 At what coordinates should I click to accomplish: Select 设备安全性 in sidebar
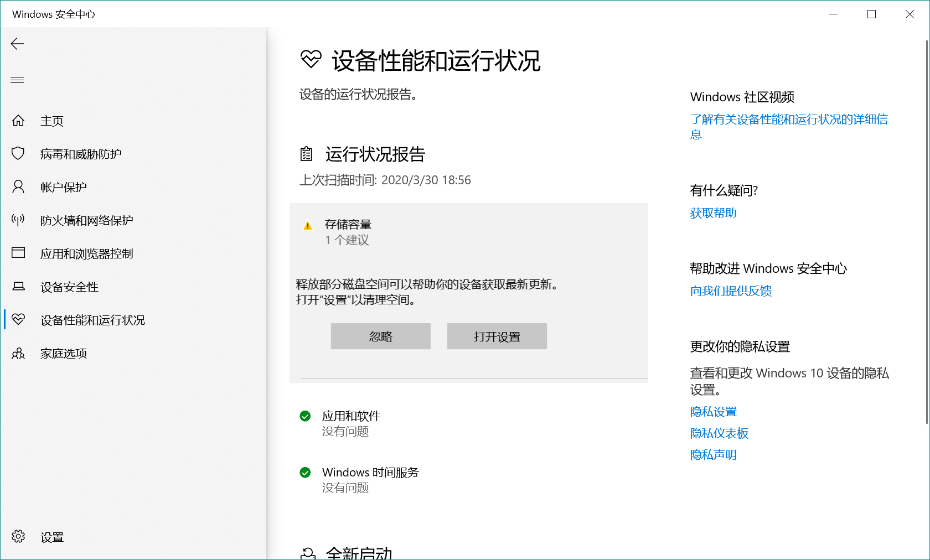(133, 287)
